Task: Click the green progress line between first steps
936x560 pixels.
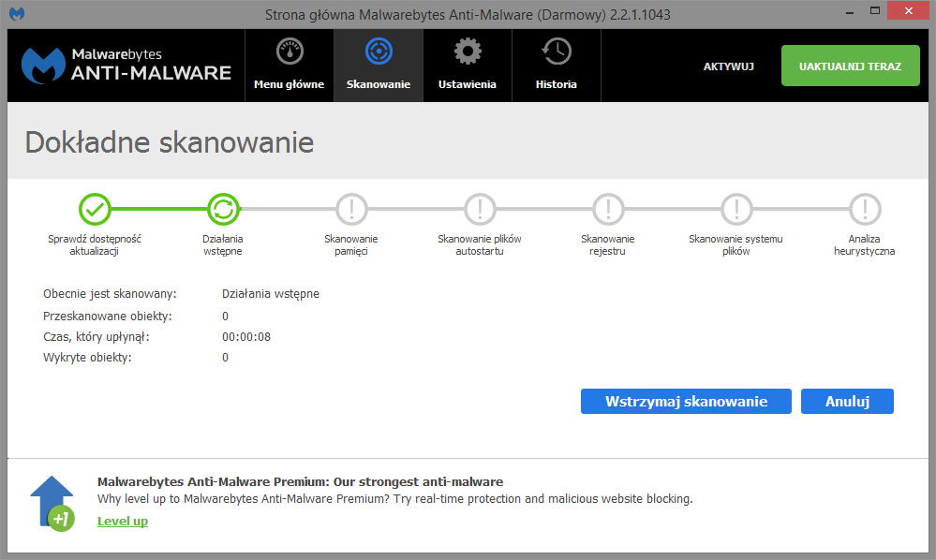Action: (x=158, y=208)
